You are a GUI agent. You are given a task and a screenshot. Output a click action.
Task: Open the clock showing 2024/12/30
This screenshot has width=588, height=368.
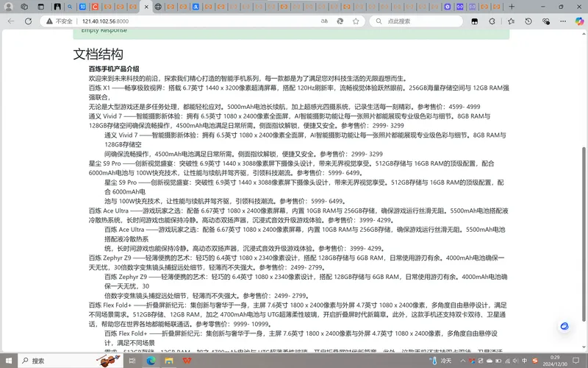tap(555, 361)
